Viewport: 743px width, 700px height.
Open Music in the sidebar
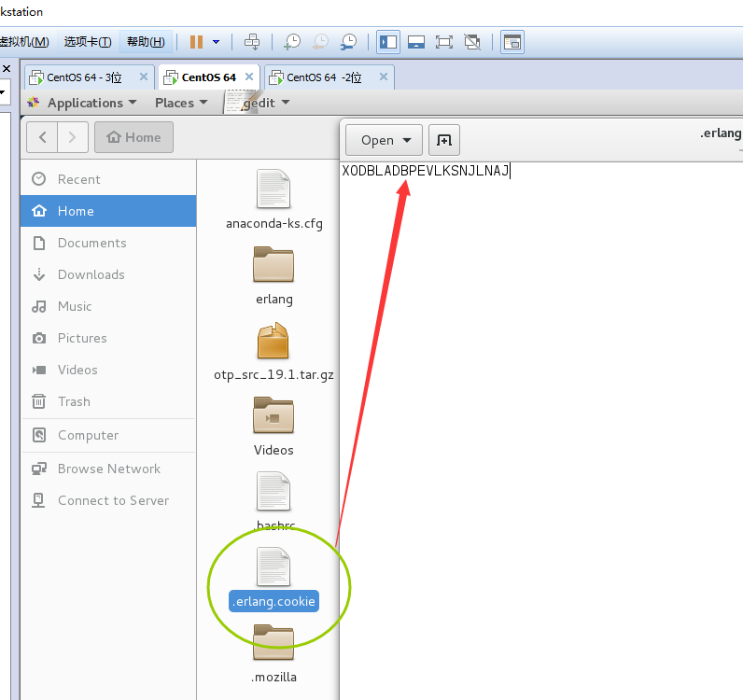(108, 306)
